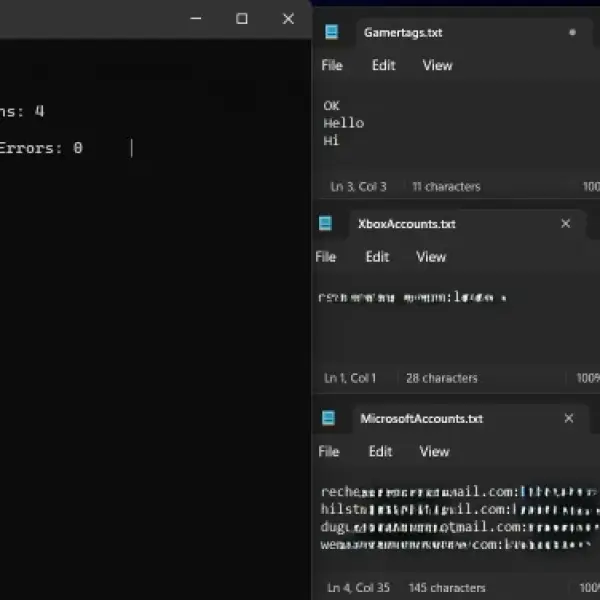Open View menu in MicrosoftAccounts.txt Notepad
Viewport: 600px width, 600px height.
click(x=434, y=452)
